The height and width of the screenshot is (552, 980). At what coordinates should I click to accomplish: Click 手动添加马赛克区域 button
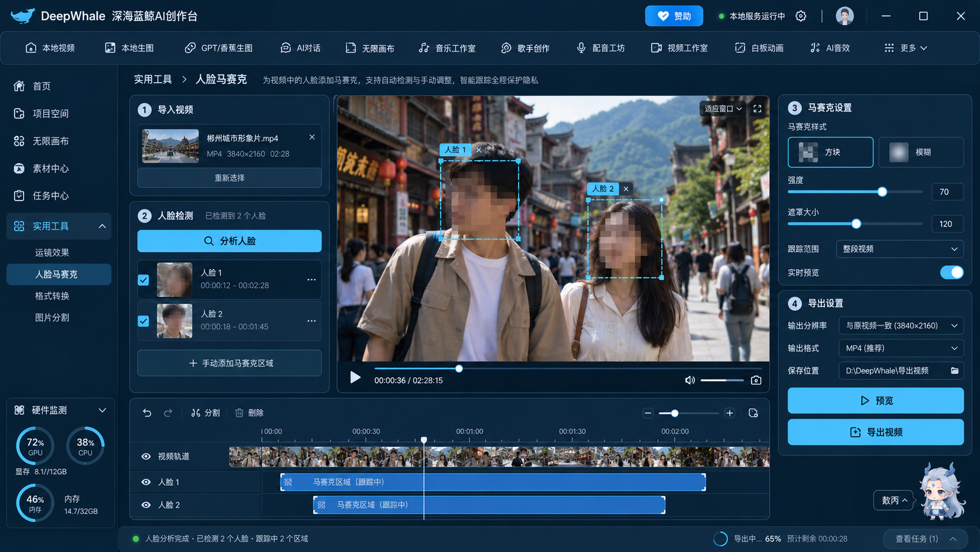tap(229, 363)
